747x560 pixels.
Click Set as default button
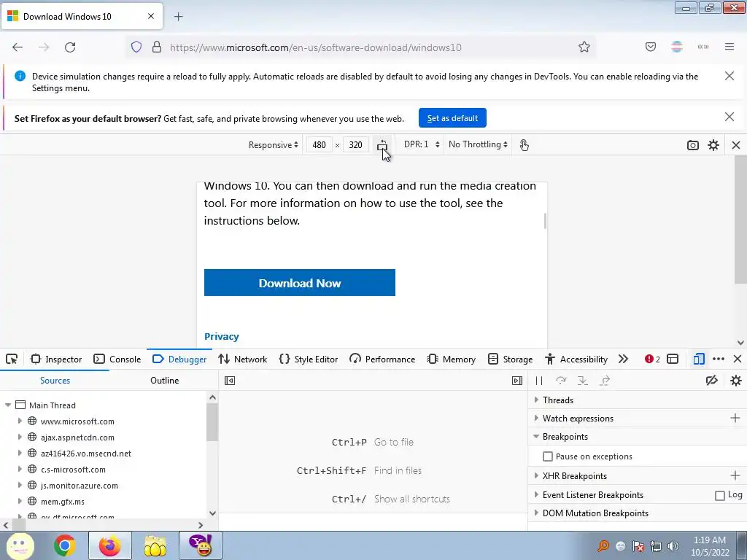pos(452,118)
